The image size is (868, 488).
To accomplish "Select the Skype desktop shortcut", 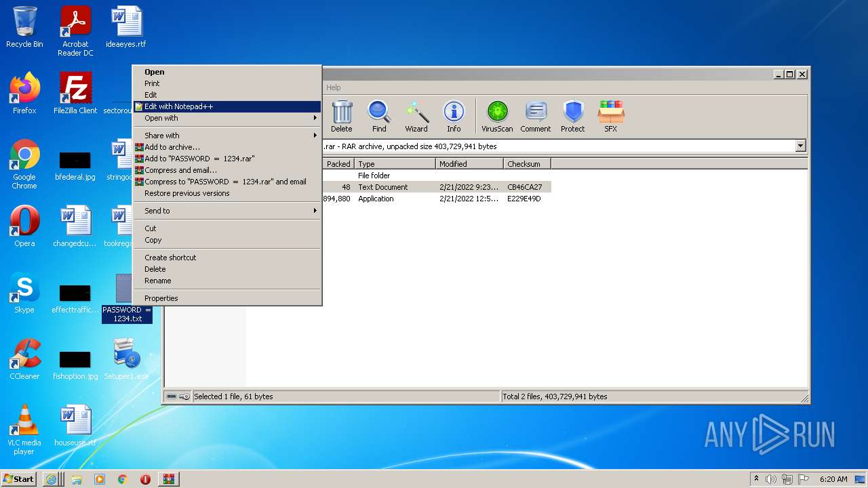I will pos(24,293).
